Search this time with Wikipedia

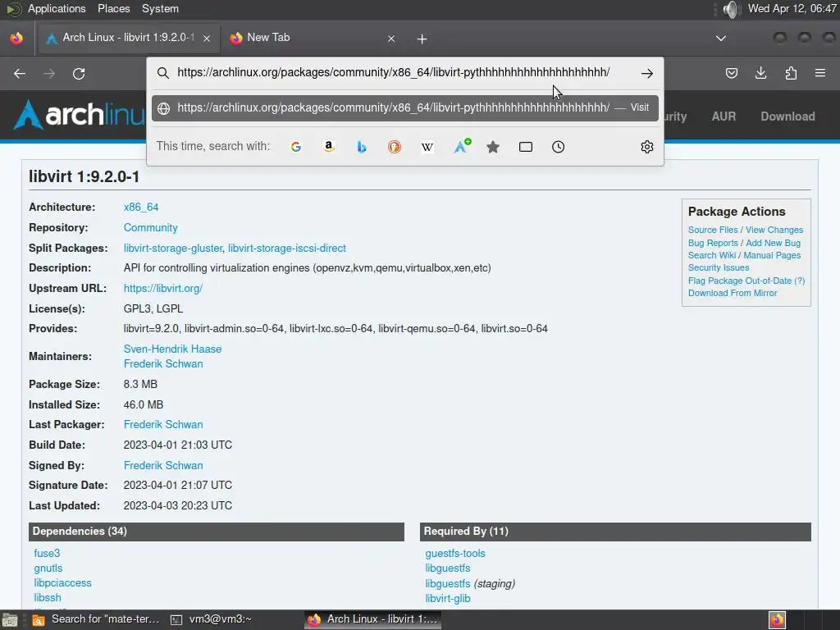pos(427,147)
